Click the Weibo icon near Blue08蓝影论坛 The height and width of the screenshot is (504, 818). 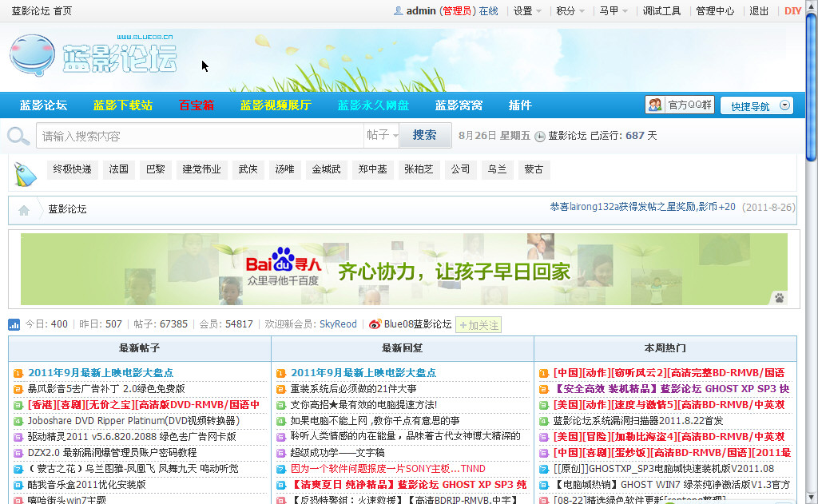(375, 324)
